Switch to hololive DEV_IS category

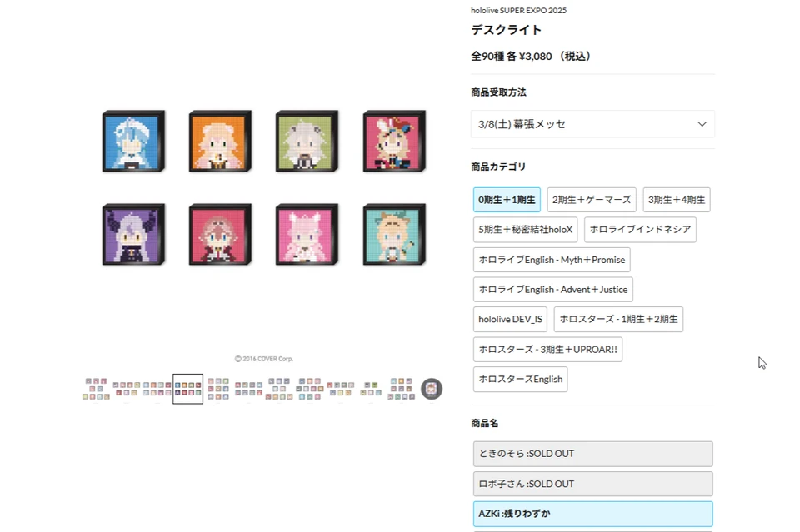pos(510,319)
